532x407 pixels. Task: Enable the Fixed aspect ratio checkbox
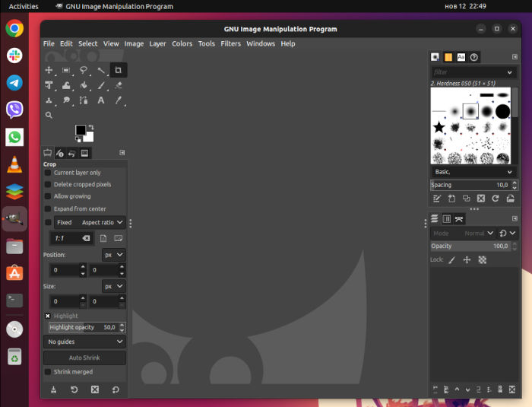tap(48, 222)
